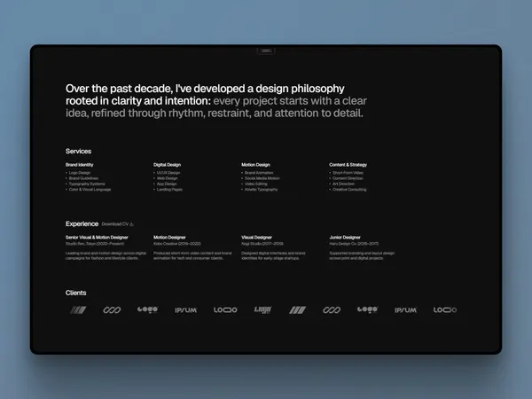Click the Experience section heading

[x=82, y=224]
